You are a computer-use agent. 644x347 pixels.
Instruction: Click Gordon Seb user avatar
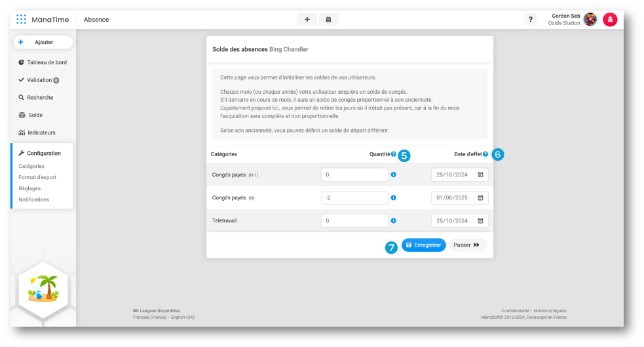click(590, 20)
